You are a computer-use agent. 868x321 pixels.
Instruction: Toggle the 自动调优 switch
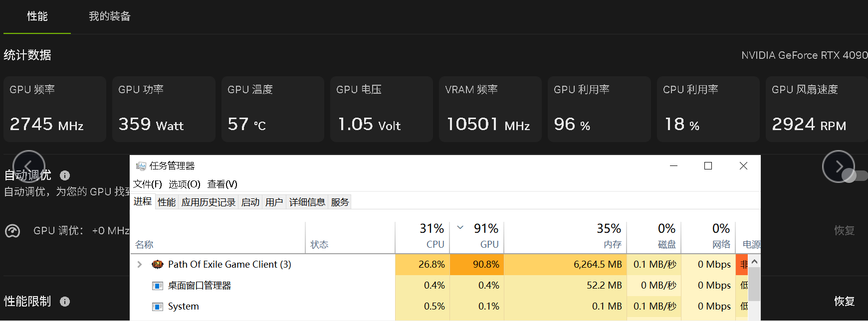[x=854, y=175]
